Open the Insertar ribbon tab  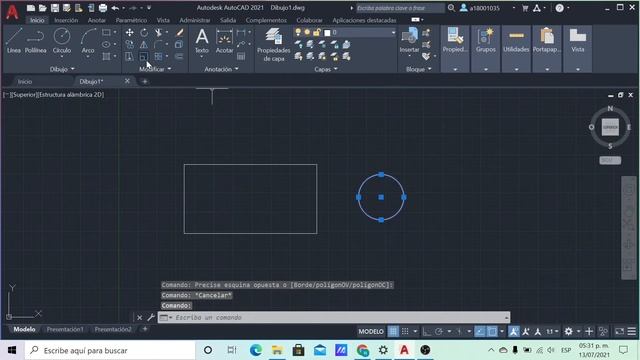(66, 20)
